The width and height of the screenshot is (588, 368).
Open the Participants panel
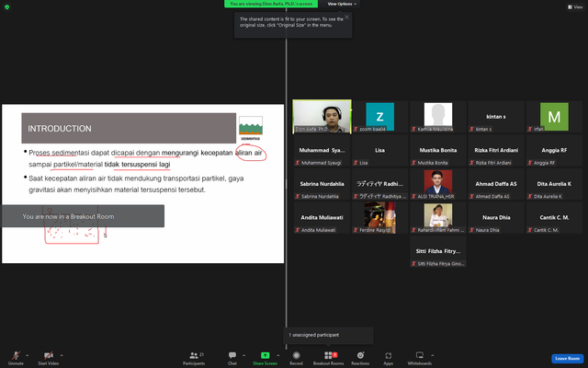(194, 358)
